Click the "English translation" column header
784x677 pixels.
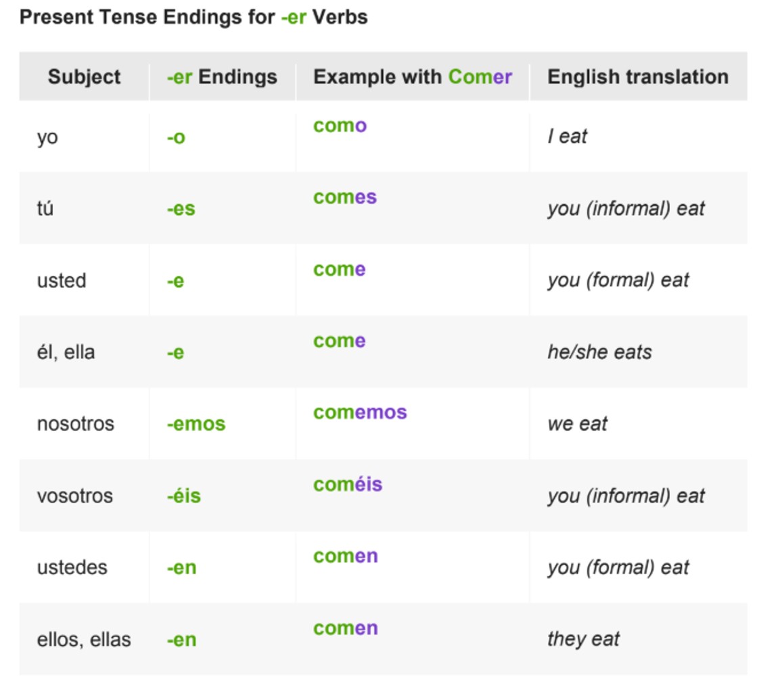coord(637,77)
